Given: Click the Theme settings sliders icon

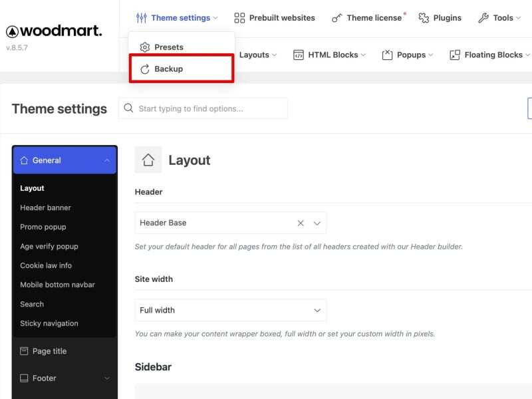Looking at the screenshot, I should pos(141,18).
